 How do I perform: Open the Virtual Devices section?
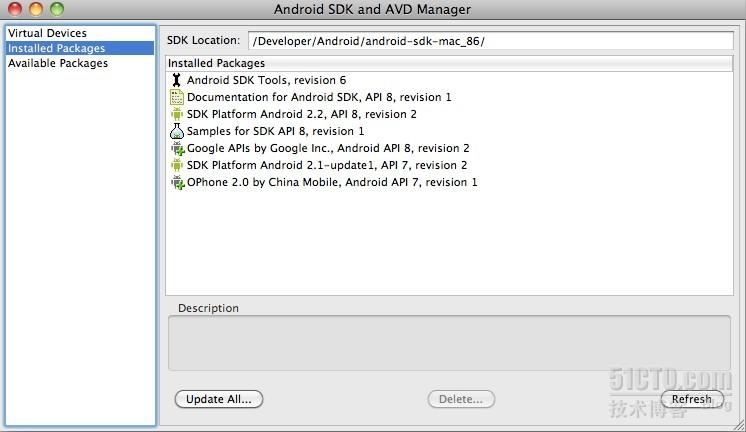coord(47,34)
